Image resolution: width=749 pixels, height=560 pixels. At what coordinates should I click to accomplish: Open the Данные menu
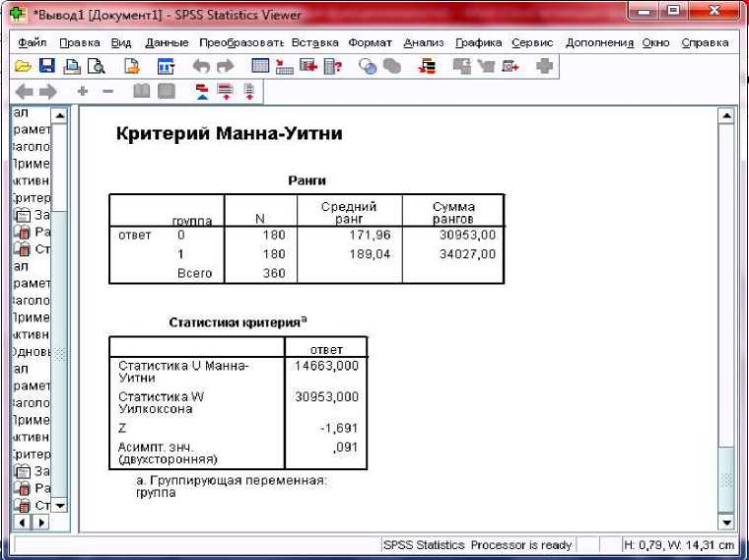tap(167, 42)
